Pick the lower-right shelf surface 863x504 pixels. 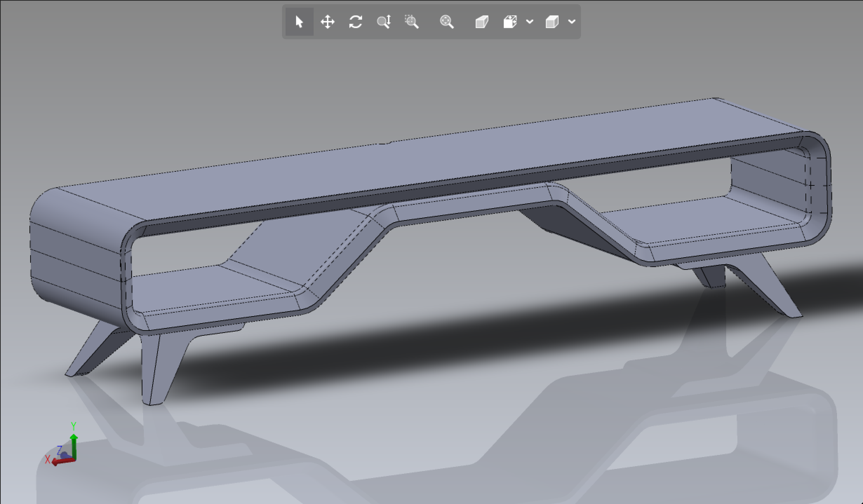click(x=702, y=217)
